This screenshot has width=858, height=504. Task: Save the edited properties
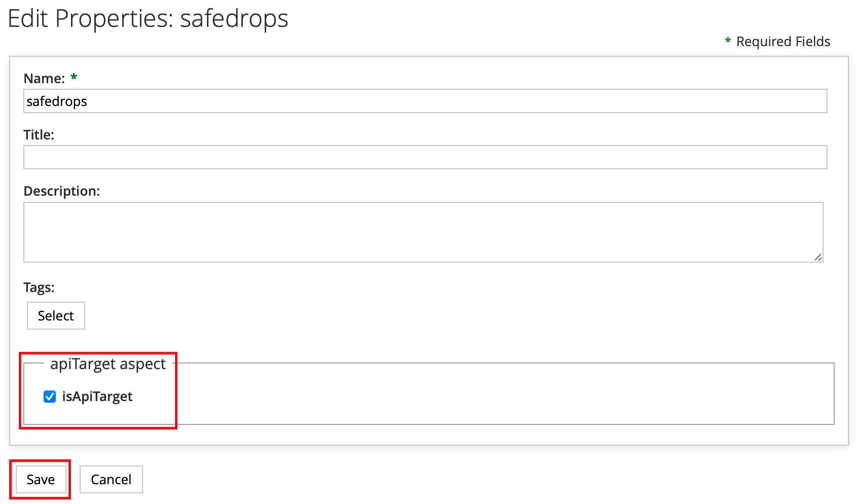(41, 479)
